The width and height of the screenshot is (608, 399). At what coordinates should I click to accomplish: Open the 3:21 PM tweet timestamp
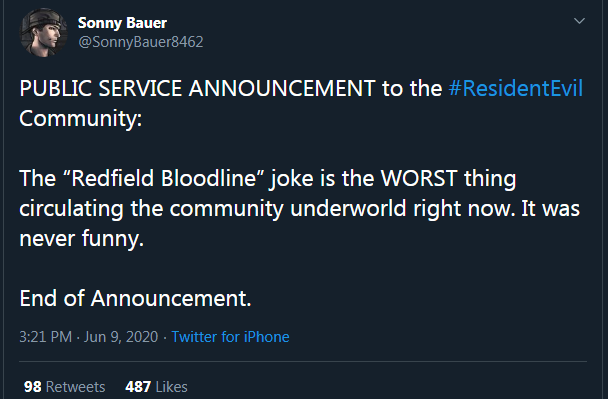(x=45, y=337)
